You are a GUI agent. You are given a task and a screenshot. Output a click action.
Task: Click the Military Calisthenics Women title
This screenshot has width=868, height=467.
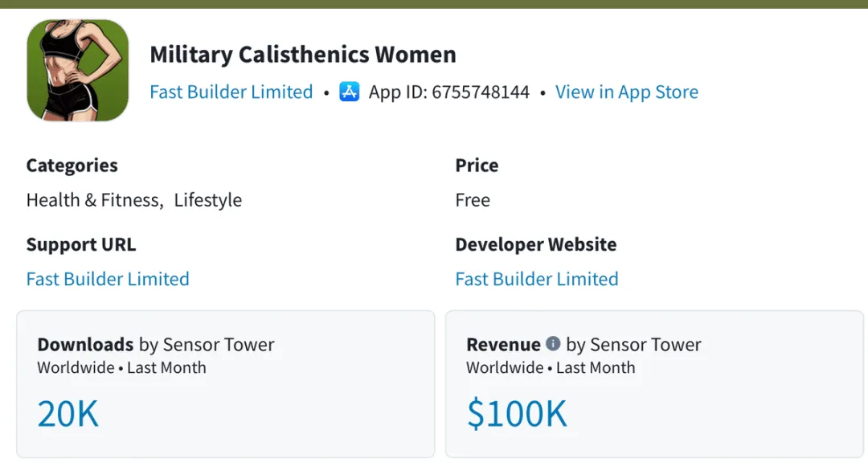(303, 54)
